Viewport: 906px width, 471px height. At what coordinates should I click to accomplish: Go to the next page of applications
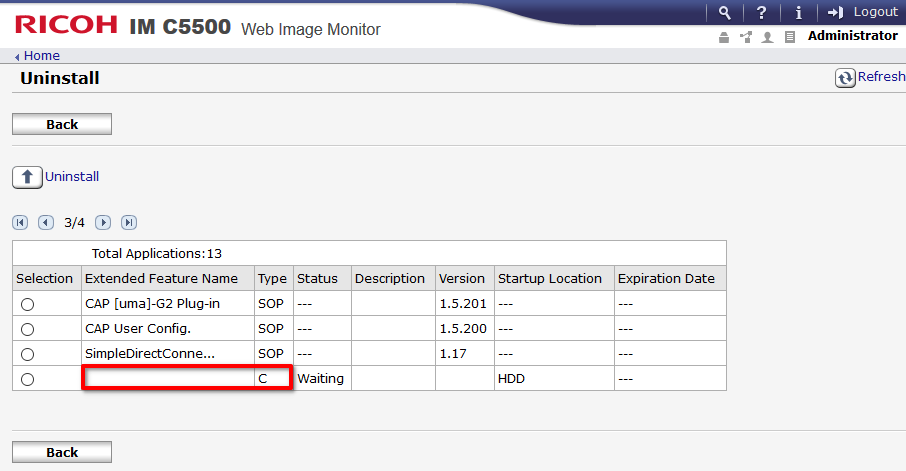click(x=103, y=222)
